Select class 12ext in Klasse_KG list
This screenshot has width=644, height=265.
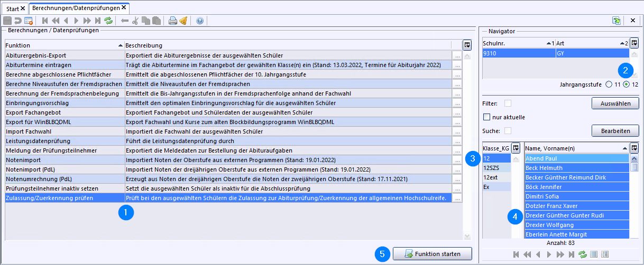point(496,177)
